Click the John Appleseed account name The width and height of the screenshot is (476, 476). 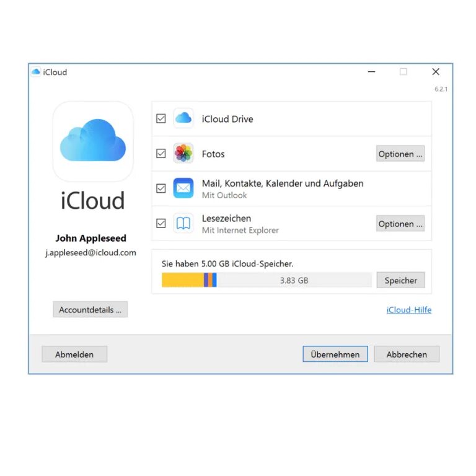90,238
